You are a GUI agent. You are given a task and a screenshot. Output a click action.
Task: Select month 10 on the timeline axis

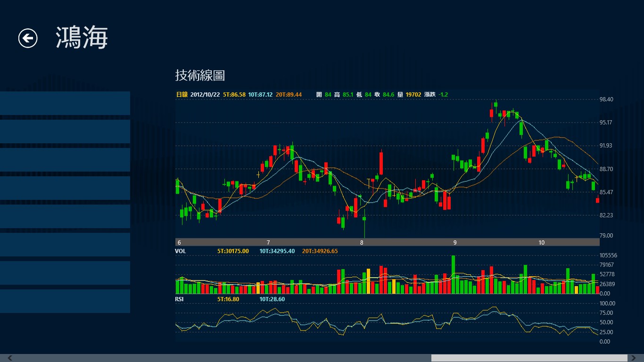[542, 242]
